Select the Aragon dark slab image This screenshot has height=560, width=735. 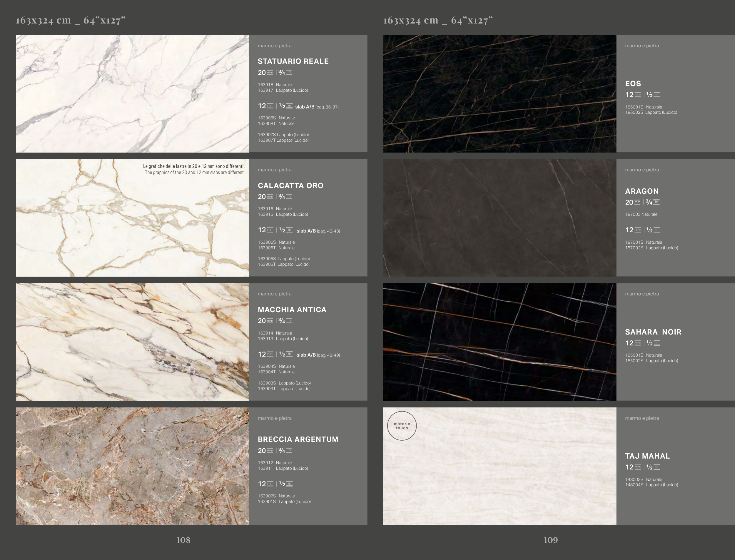coord(499,218)
